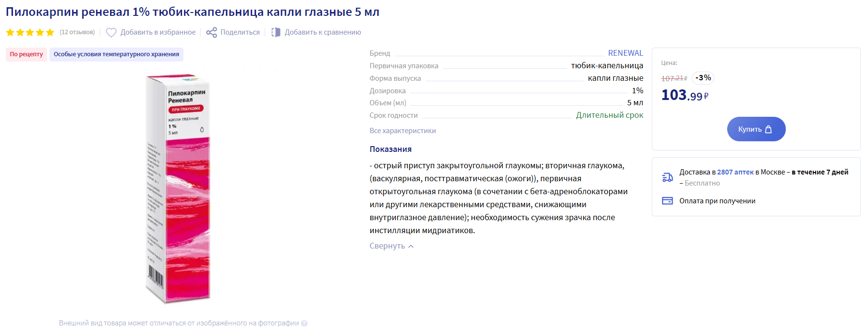
Task: Click the Поделиться label
Action: 240,32
